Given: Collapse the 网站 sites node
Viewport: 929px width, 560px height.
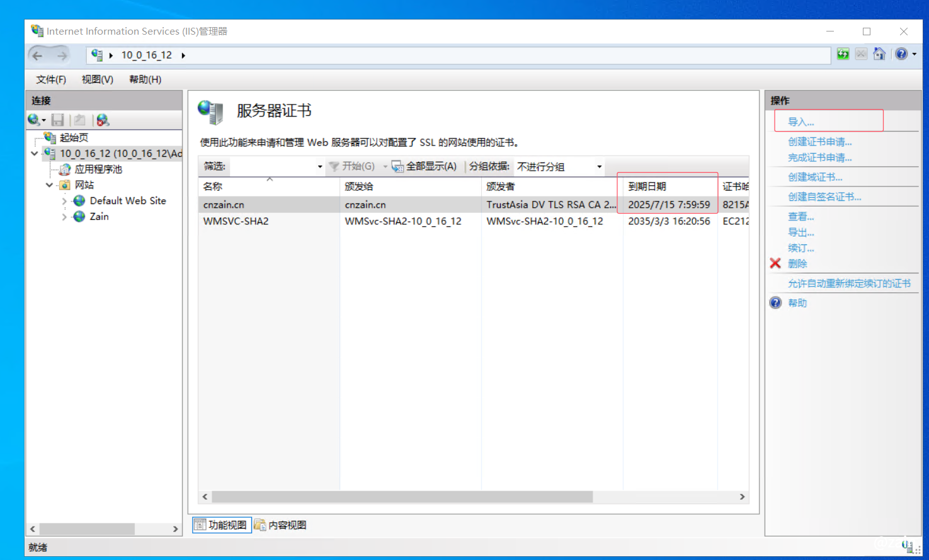Looking at the screenshot, I should pyautogui.click(x=49, y=185).
